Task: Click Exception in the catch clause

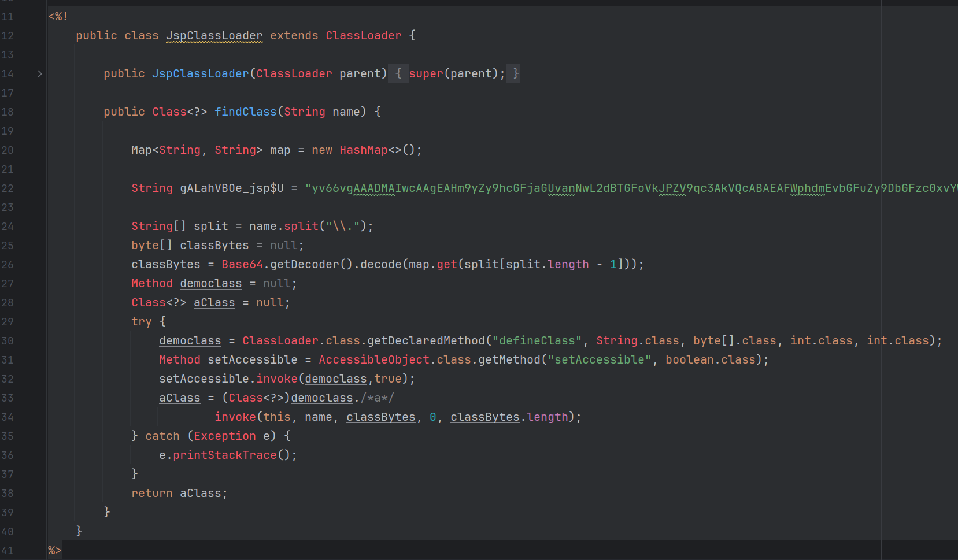Action: 225,436
